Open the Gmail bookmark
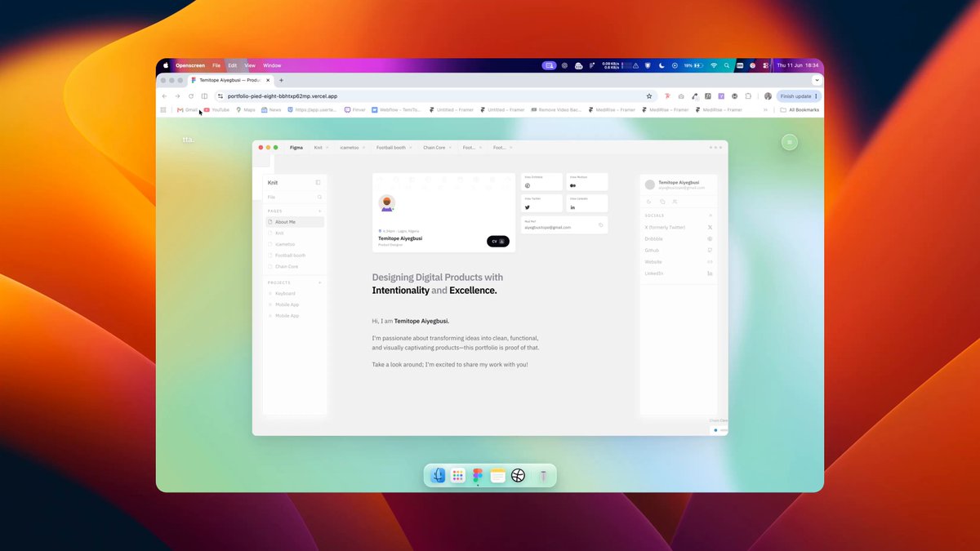The height and width of the screenshot is (551, 980). tap(187, 109)
